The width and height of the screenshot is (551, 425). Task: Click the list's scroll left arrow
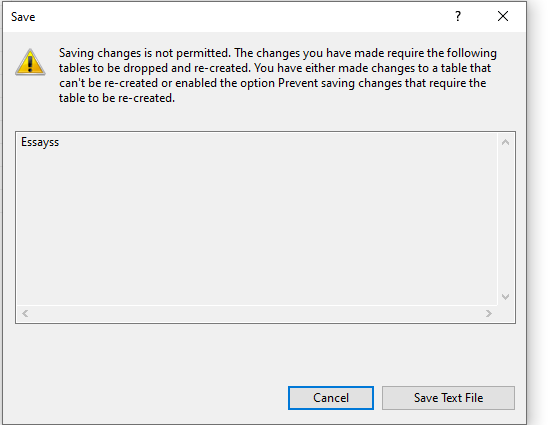pos(25,313)
